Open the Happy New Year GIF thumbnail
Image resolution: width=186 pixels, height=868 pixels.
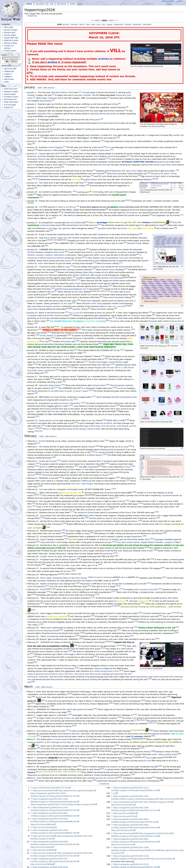161,108
